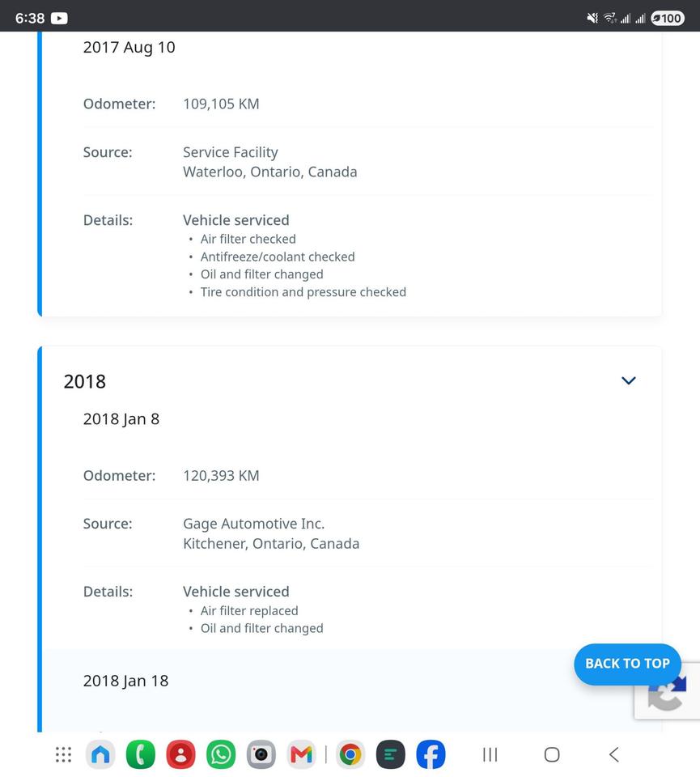Tap the Android home navigation button
This screenshot has width=700, height=777.
click(552, 754)
